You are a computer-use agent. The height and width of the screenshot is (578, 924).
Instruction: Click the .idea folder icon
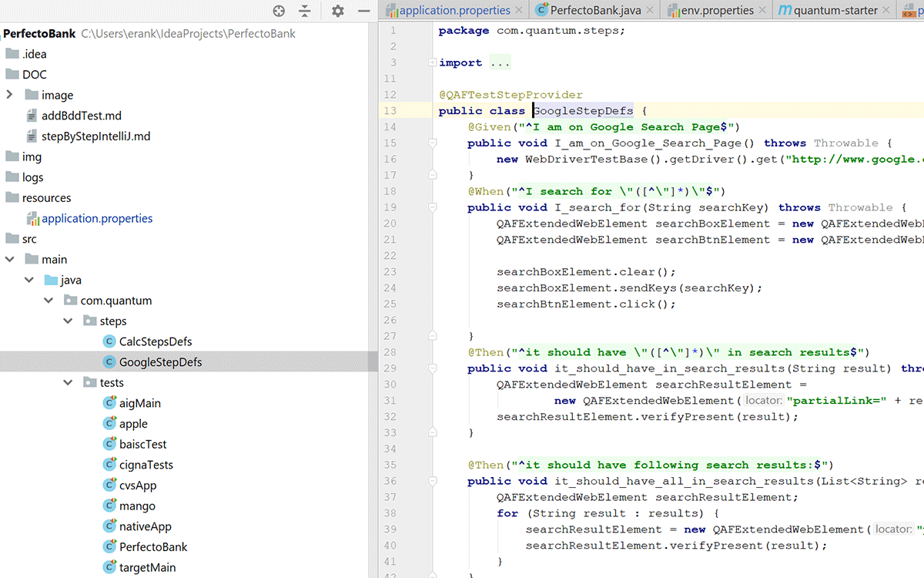(12, 54)
